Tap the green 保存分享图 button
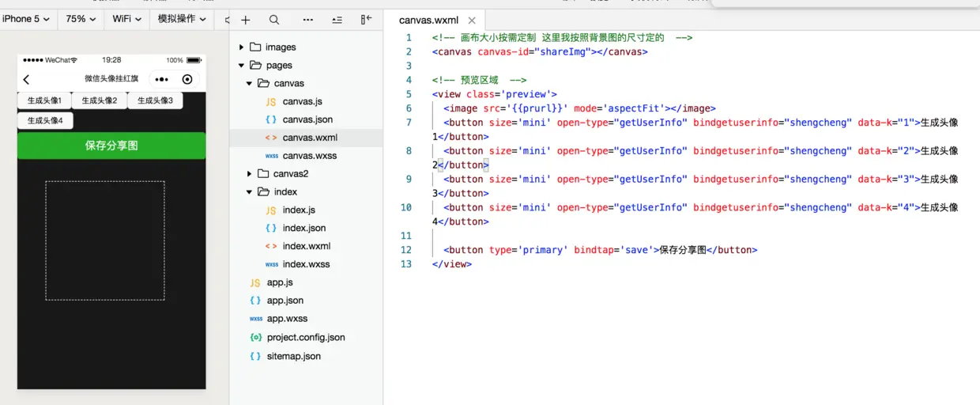Screen dimensions: 980x405 [x=111, y=146]
